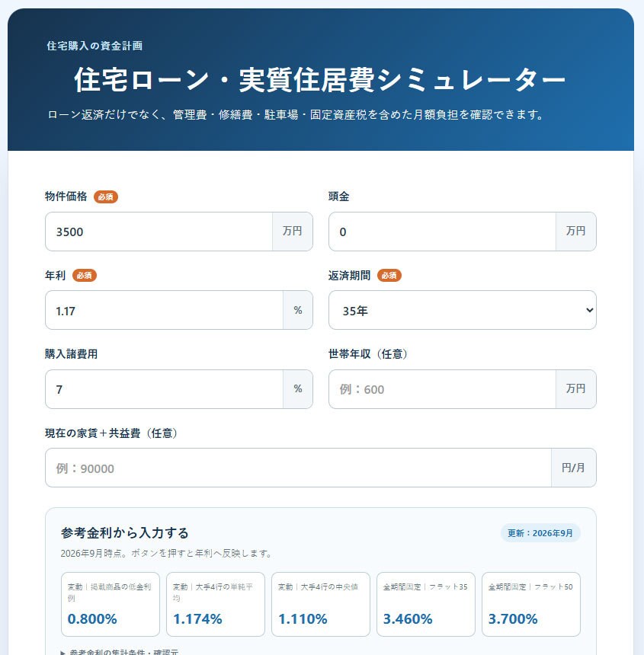Apply the 3.700% フラット50 fixed rate
This screenshot has height=655, width=644.
click(x=531, y=604)
